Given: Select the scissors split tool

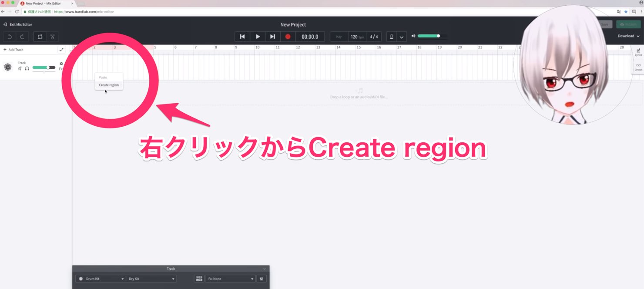Looking at the screenshot, I should [x=52, y=37].
